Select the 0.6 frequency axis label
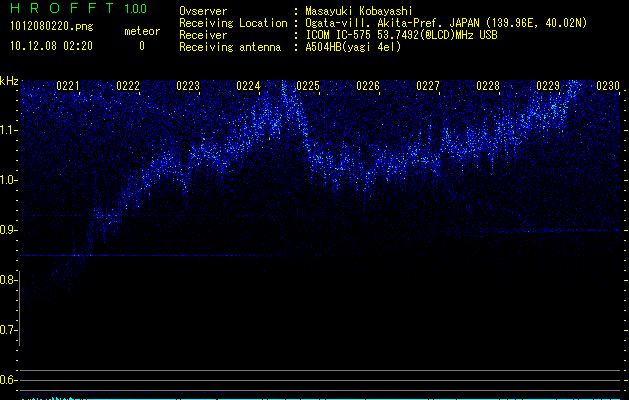The image size is (629, 400). [10, 380]
